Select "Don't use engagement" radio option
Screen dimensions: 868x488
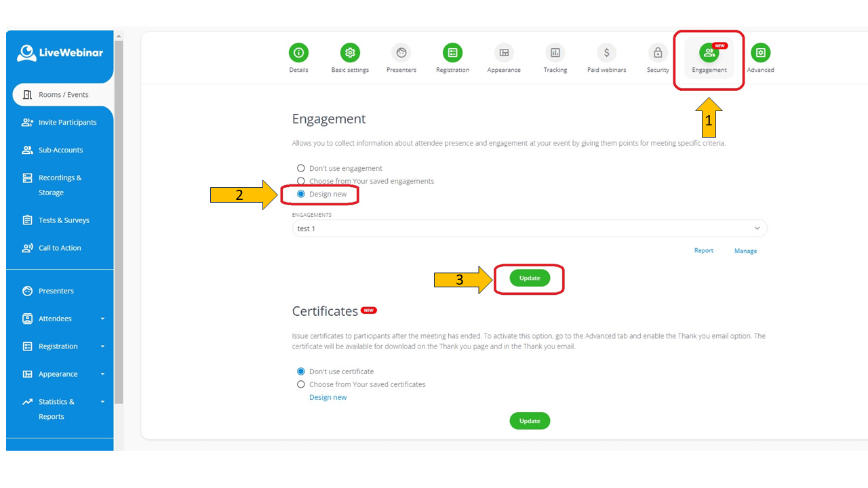(x=301, y=168)
